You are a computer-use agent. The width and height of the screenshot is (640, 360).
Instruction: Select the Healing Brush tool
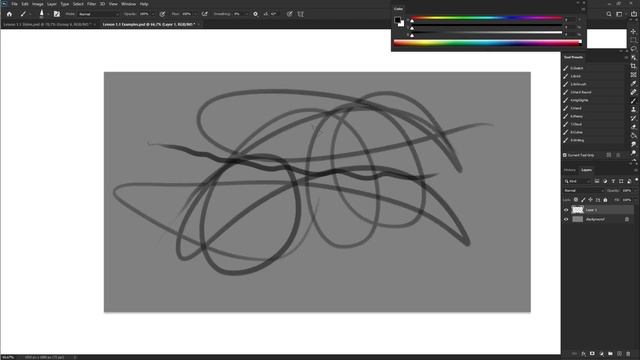633,92
